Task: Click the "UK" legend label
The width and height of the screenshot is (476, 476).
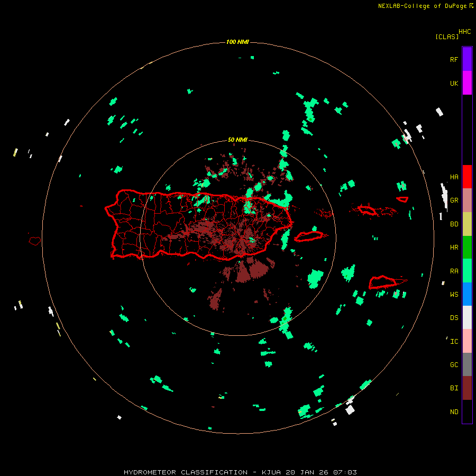Action: (454, 84)
